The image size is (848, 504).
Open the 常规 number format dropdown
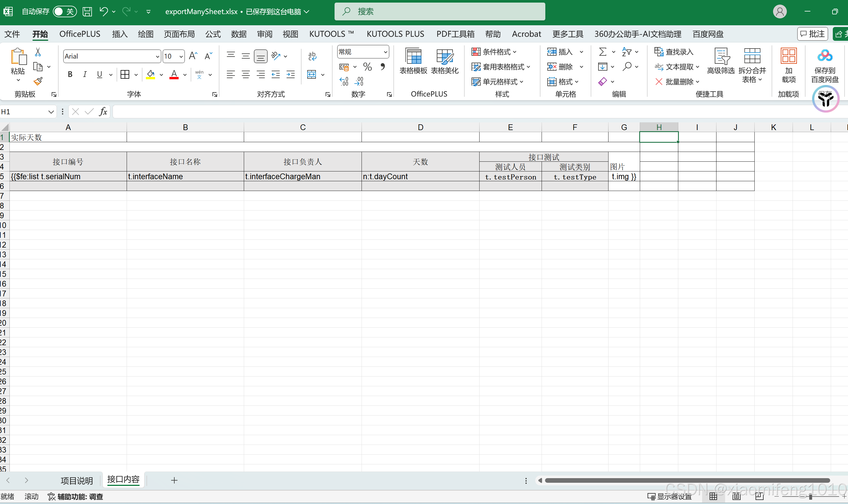pyautogui.click(x=385, y=52)
